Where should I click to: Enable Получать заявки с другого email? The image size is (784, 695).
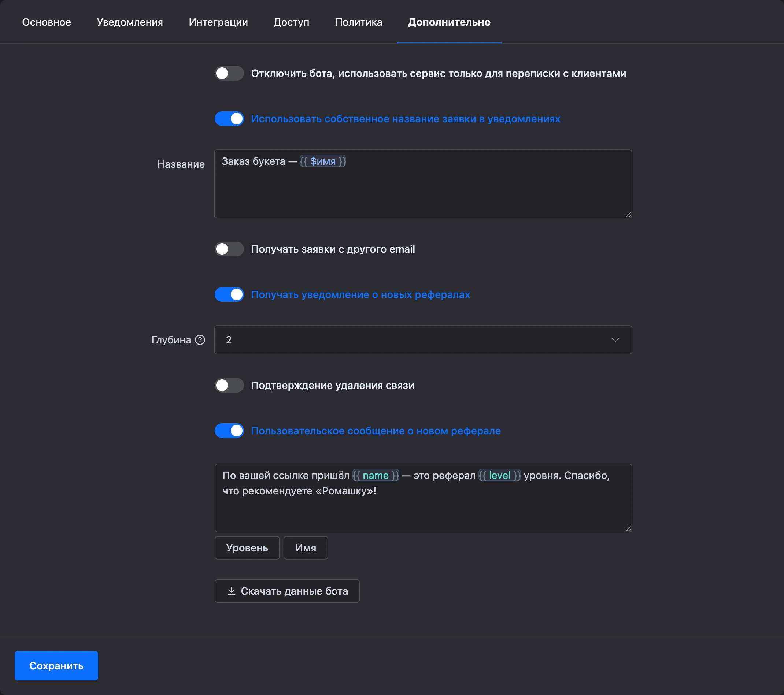coord(229,249)
